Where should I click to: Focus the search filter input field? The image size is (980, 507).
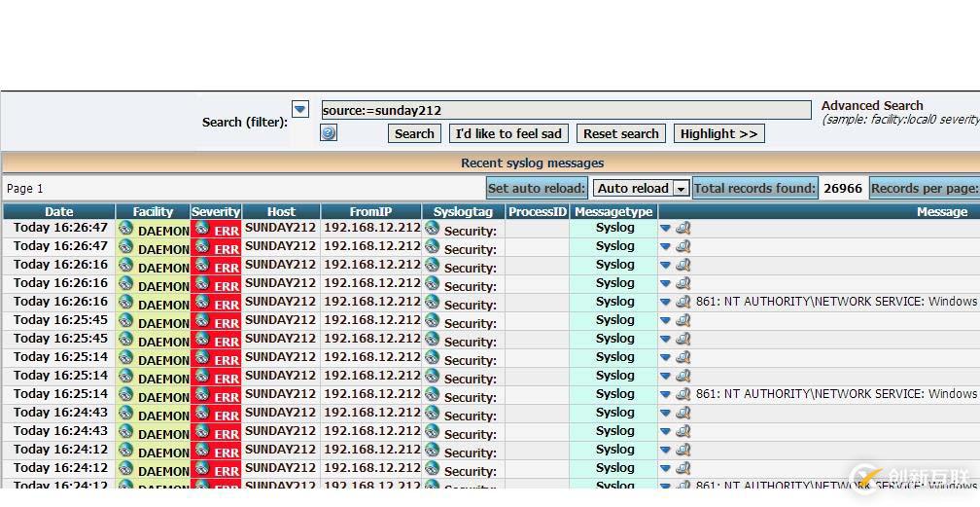tap(566, 110)
